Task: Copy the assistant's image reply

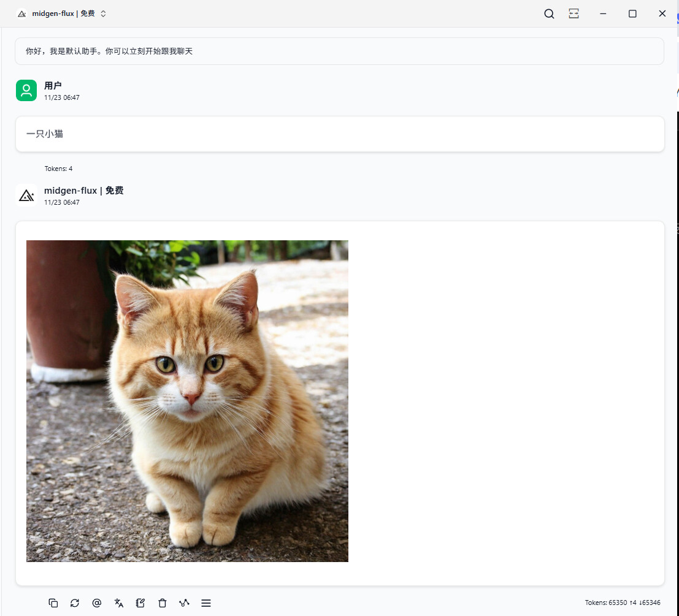Action: pos(53,603)
